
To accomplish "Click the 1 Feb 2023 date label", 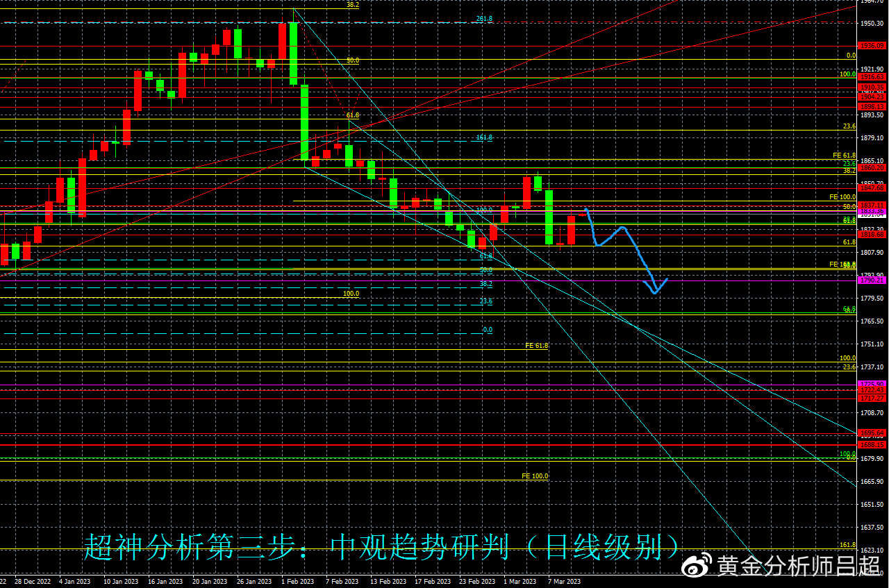I will click(x=298, y=582).
